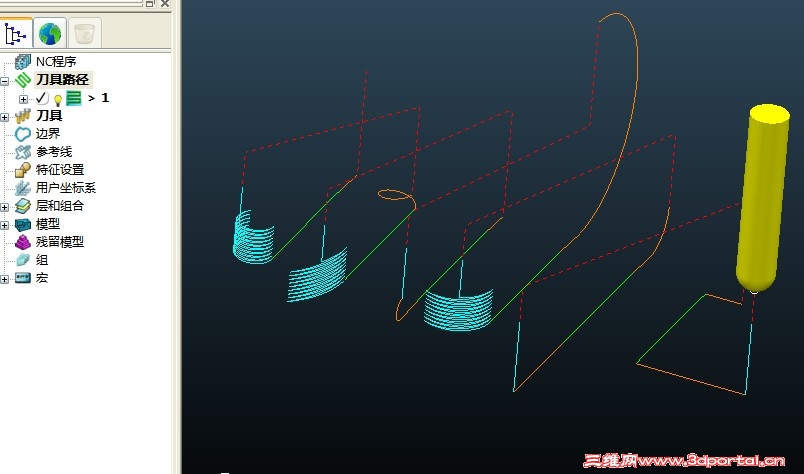Click the 层和组合 layers icon
The height and width of the screenshot is (474, 804).
(23, 206)
